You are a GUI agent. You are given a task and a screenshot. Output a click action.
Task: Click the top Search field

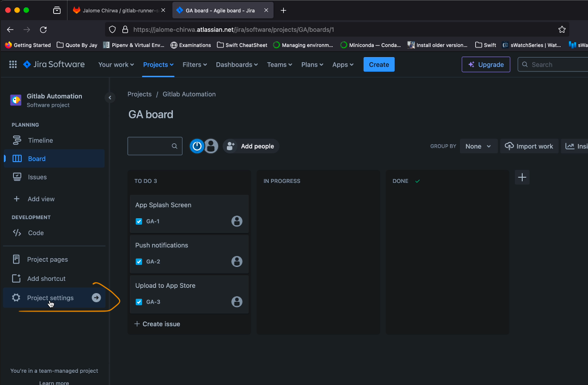[553, 64]
